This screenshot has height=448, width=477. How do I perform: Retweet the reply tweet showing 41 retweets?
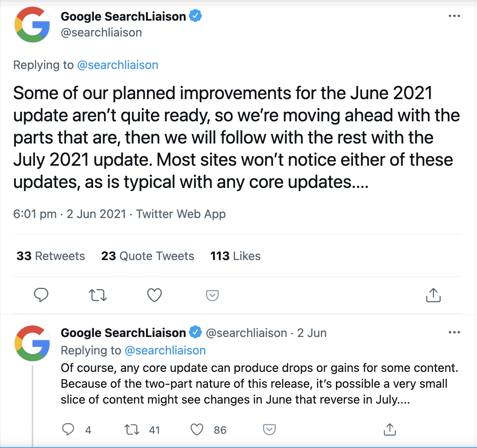point(132,430)
